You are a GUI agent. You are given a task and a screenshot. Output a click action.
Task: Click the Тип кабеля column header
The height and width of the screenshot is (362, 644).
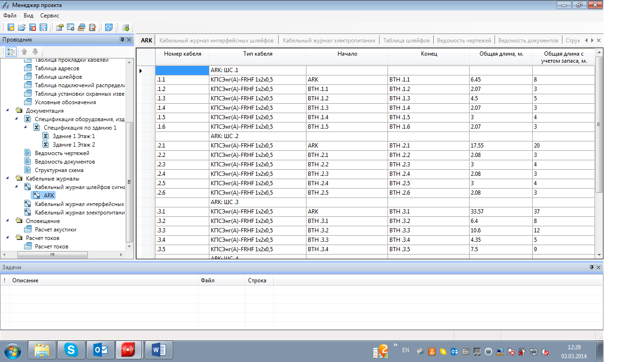258,57
